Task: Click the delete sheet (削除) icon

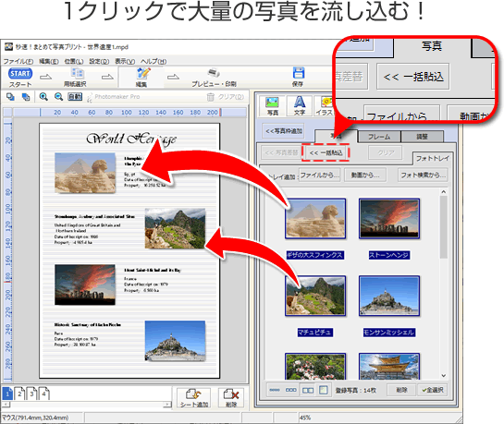Action: (231, 398)
